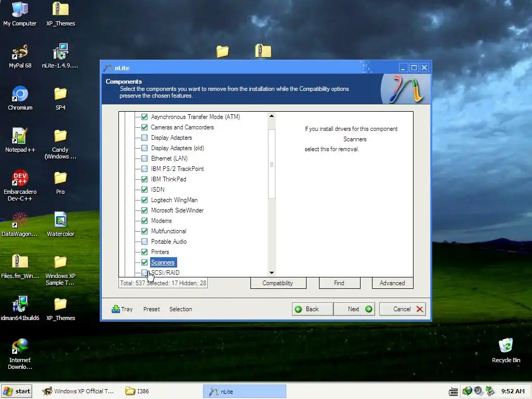Click the Find button

tap(340, 283)
